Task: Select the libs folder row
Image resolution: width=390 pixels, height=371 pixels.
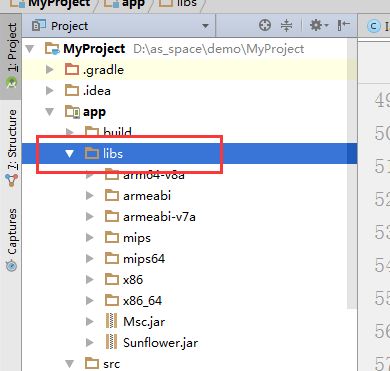Action: [x=189, y=154]
